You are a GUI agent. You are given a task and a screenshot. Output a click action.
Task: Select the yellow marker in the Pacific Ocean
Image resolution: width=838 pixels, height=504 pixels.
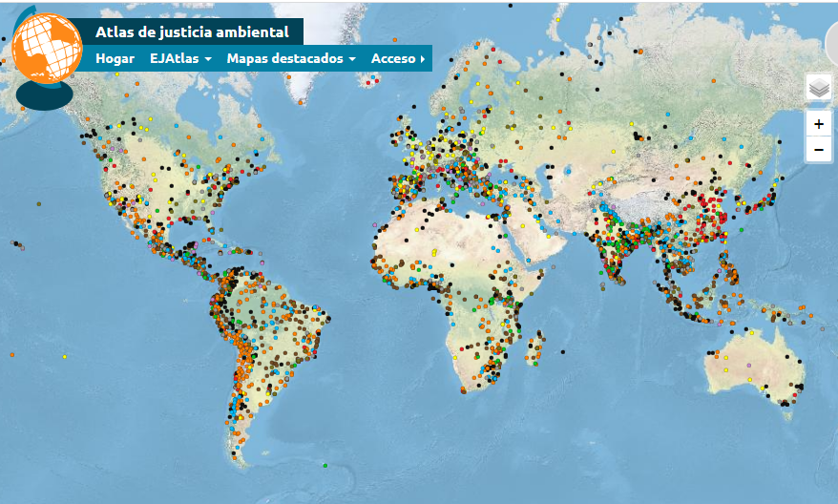[x=65, y=356]
